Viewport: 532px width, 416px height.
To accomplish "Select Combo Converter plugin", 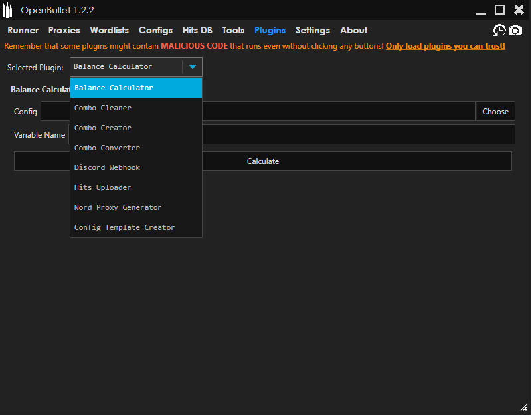I will point(135,148).
